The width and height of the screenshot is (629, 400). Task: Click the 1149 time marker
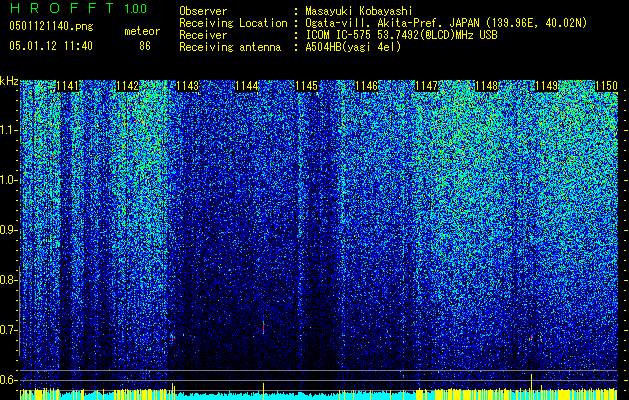point(546,86)
